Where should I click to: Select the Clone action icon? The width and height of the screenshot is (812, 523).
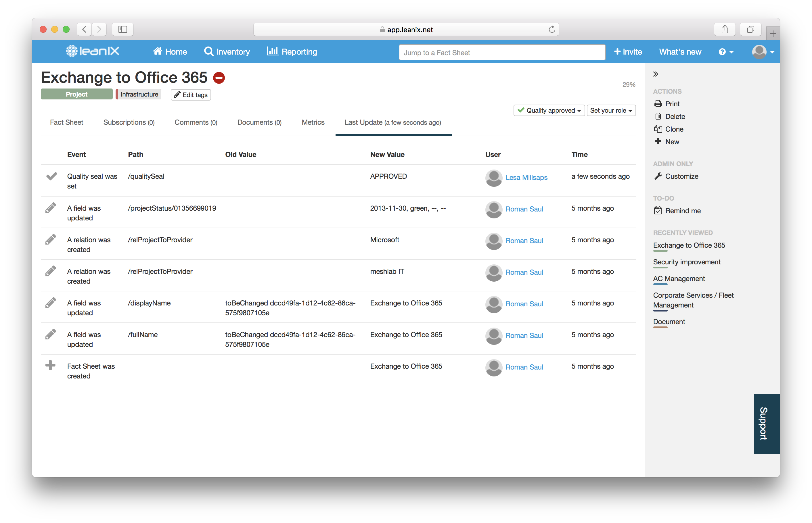(659, 129)
